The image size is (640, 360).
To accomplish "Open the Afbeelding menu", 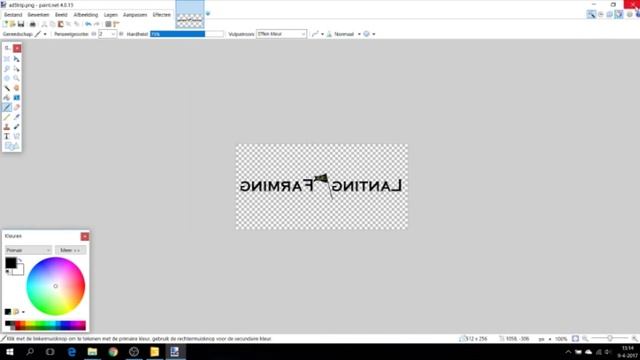I will (x=86, y=15).
